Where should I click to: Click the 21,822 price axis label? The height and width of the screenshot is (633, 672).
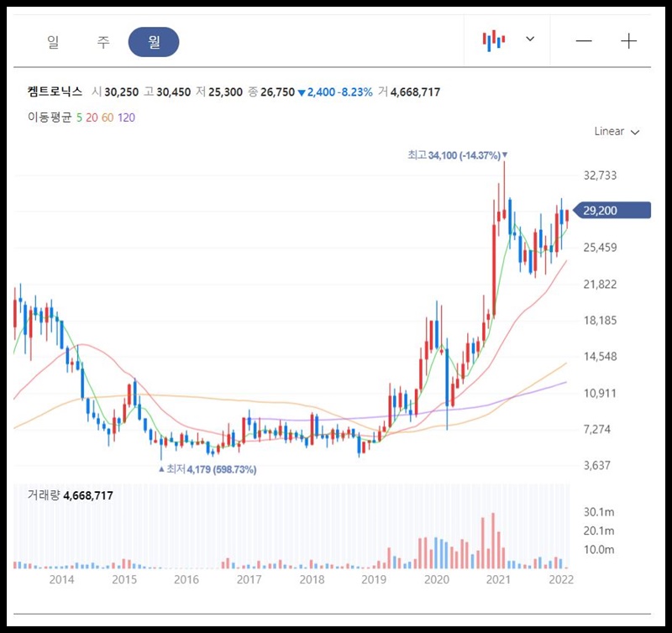tap(600, 284)
